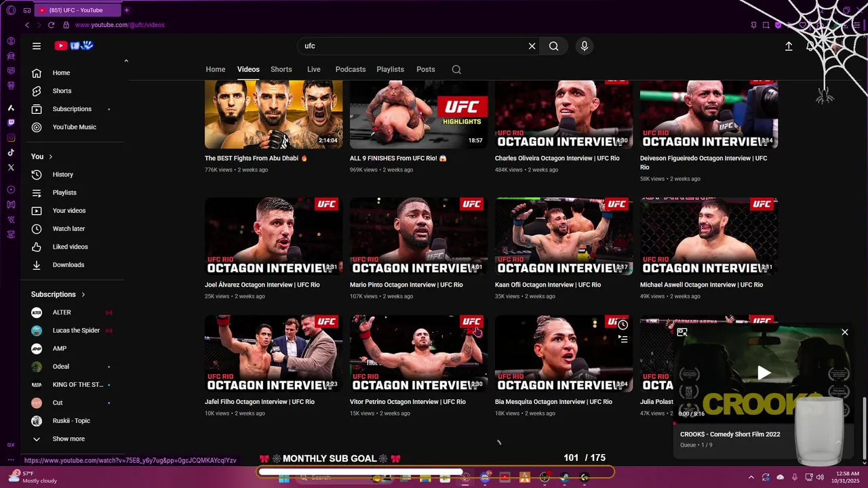Screen dimensions: 868x488
Task: Search within the UFC channel using the magnifier
Action: click(x=456, y=69)
